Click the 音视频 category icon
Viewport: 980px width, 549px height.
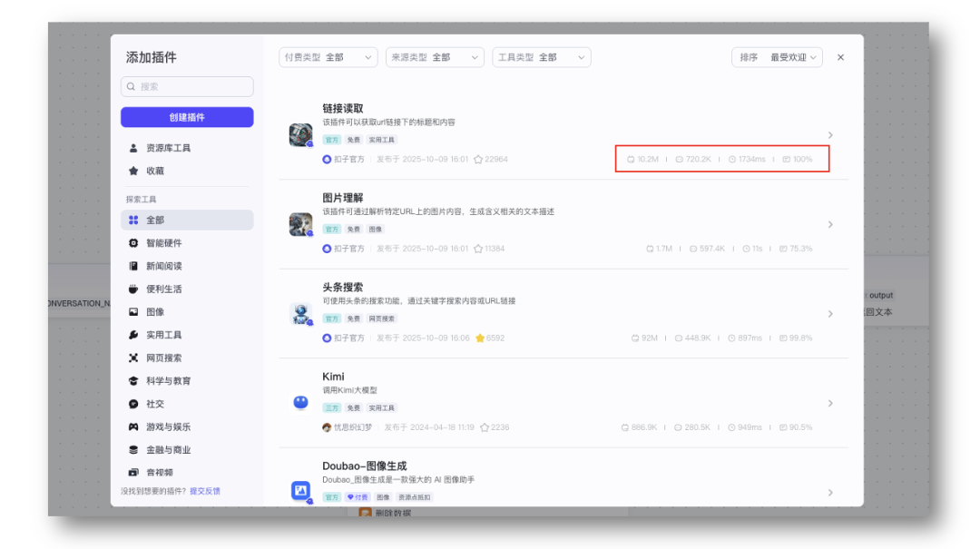[x=133, y=472]
